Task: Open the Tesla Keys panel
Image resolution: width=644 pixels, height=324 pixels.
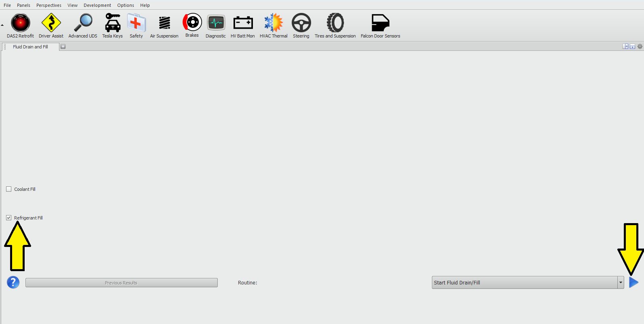Action: coord(112,23)
